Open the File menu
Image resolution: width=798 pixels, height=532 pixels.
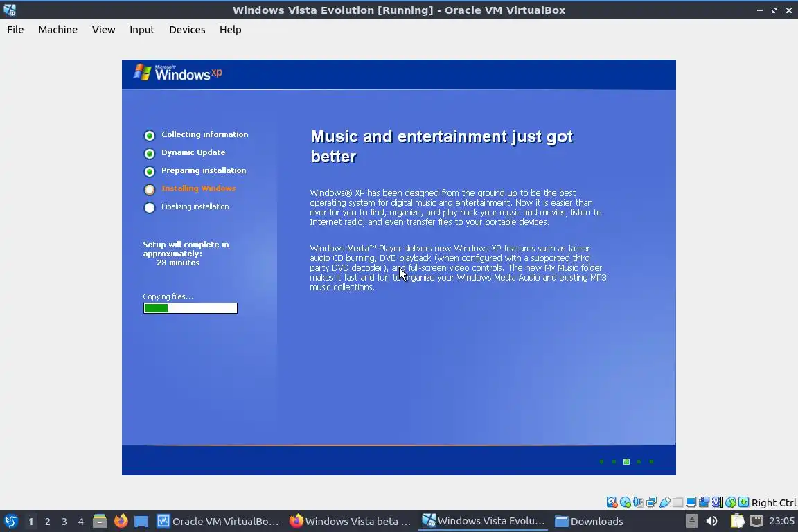pyautogui.click(x=15, y=30)
